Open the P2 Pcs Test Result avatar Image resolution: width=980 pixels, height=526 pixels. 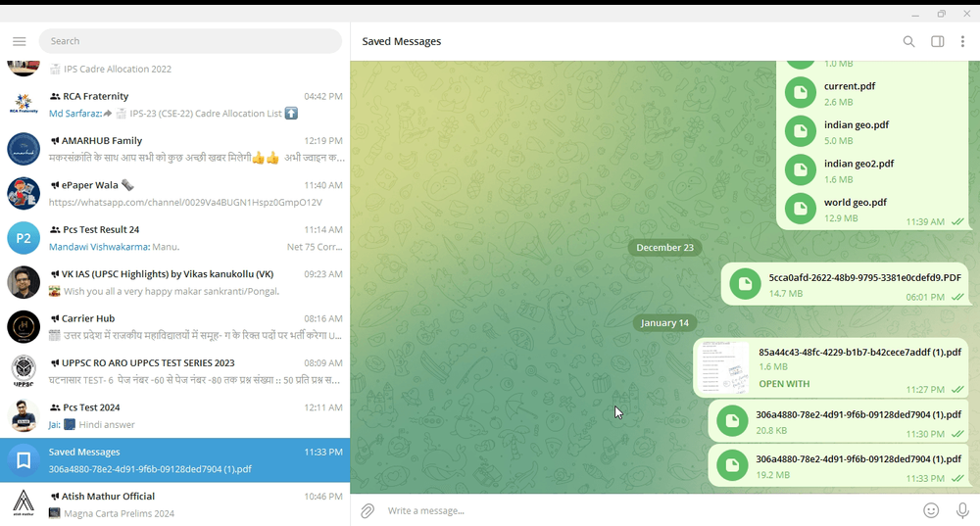(24, 238)
